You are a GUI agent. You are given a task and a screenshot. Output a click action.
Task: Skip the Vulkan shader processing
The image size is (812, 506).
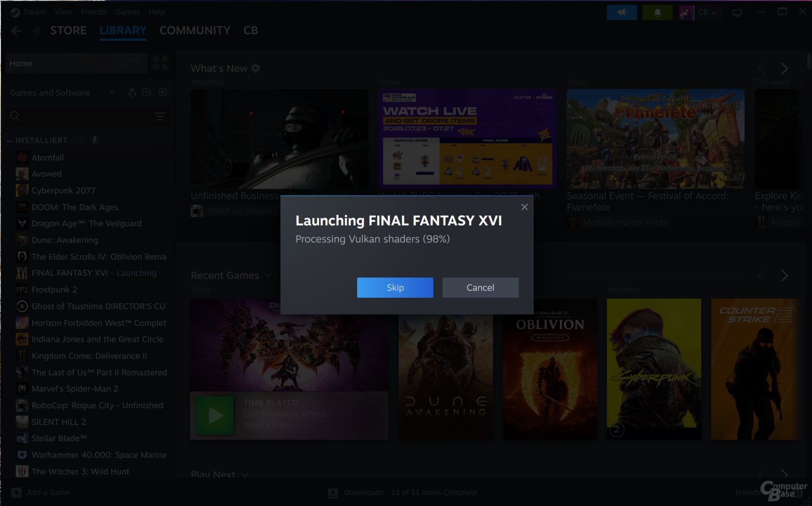(x=395, y=287)
